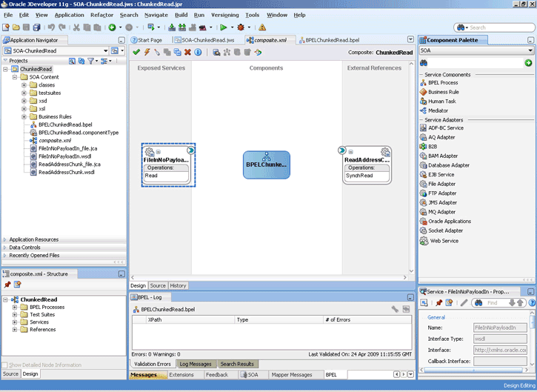Viewport: 537px width, 392px height.
Task: Click the red Delete X in composite toolbar
Action: pyautogui.click(x=187, y=53)
